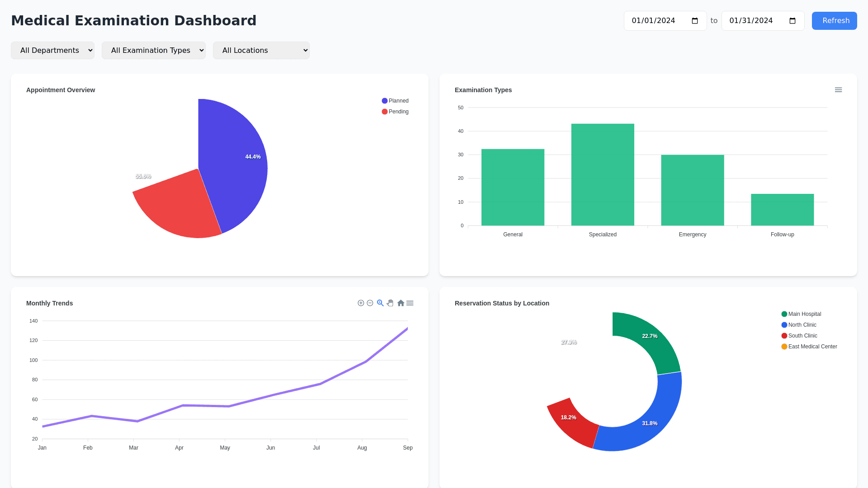Click zoom out icon on Monthly Trends
868x488 pixels.
pyautogui.click(x=370, y=303)
